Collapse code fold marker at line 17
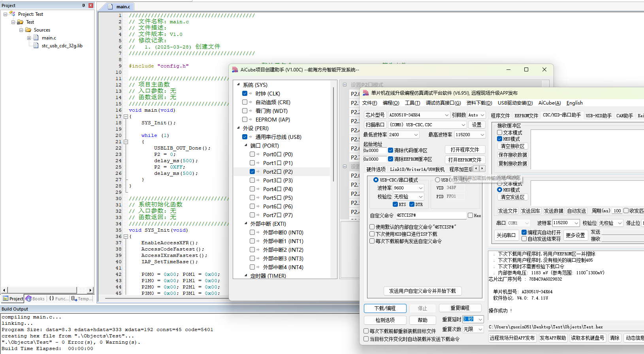 click(x=126, y=116)
